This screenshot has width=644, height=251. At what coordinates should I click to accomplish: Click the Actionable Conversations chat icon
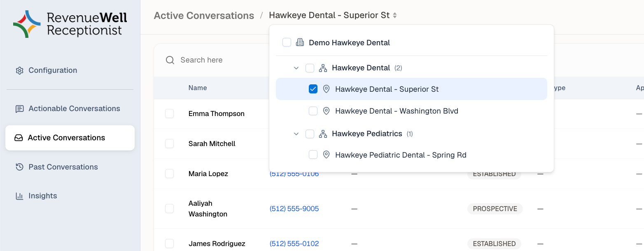19,109
